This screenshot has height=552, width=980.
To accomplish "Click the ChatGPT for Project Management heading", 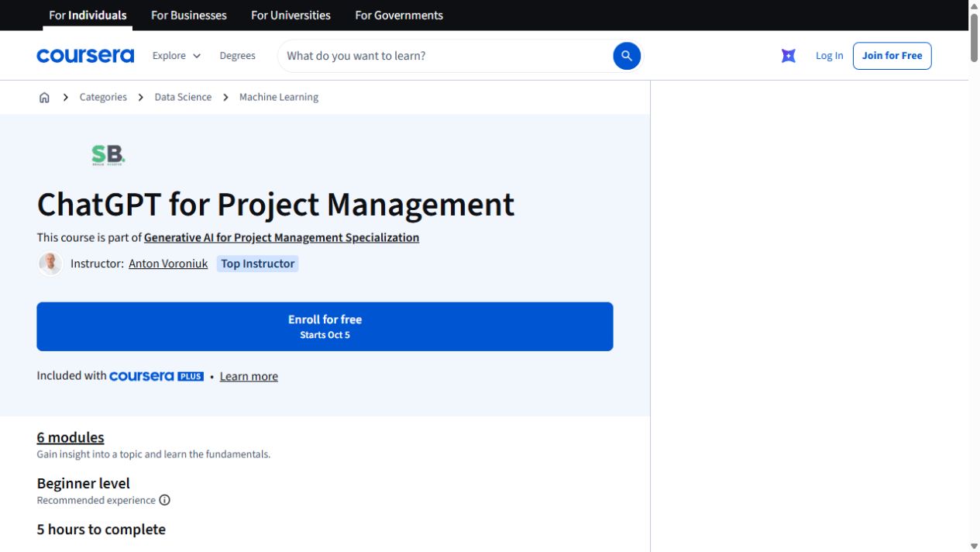I will pos(276,205).
